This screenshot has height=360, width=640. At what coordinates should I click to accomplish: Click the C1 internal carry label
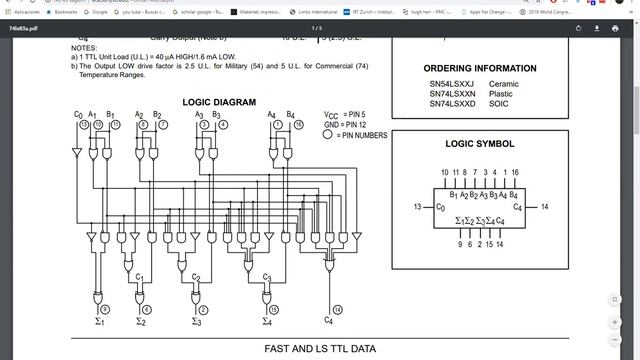[x=140, y=278]
